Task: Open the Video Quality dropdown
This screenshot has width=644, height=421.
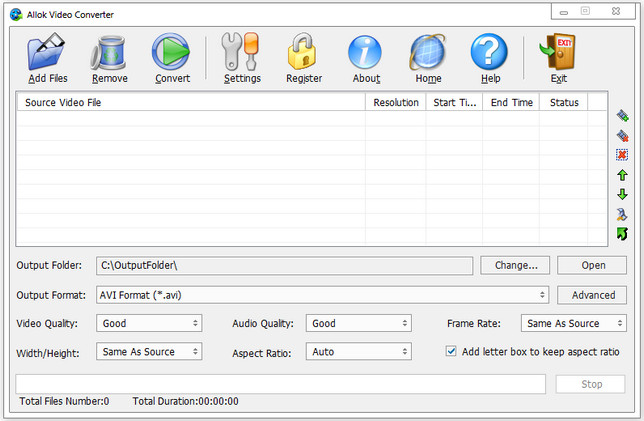Action: click(x=149, y=323)
